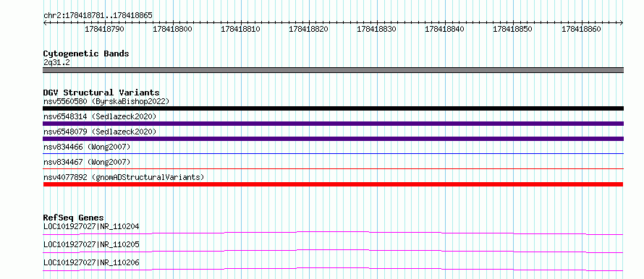Click ruler position 178418820
This screenshot has height=279, width=644.
coord(308,29)
